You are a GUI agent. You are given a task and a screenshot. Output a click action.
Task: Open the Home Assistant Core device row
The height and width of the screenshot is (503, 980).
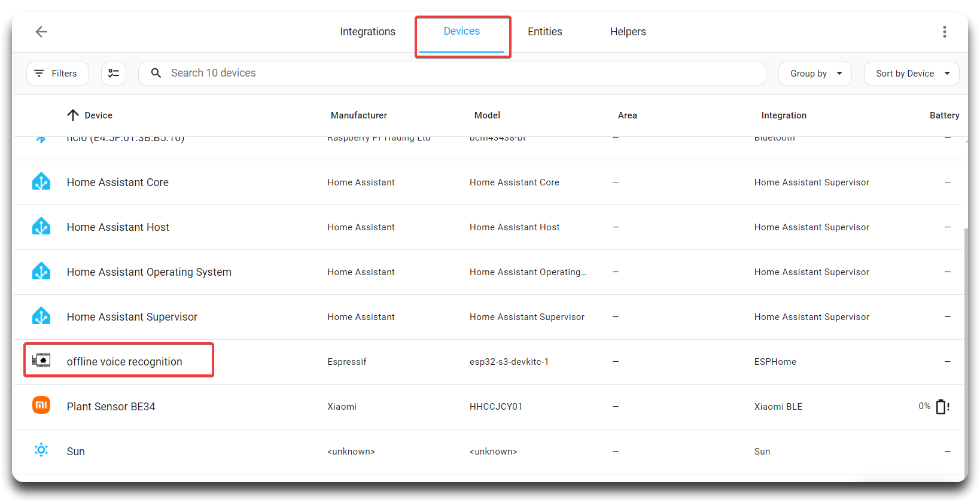pos(488,182)
